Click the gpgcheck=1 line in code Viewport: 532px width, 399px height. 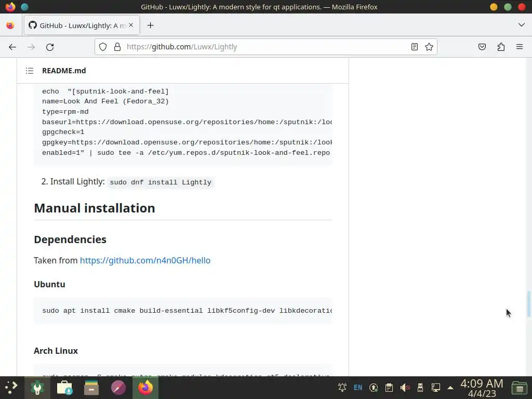click(x=63, y=132)
